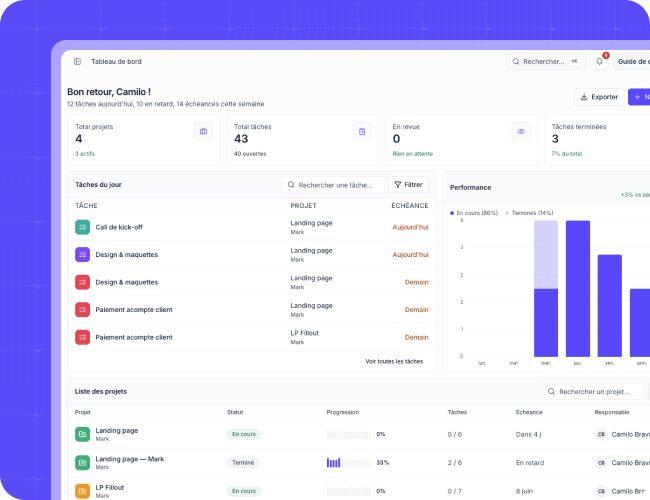Screen dimensions: 650x500
Task: Click the '2 / 6' tasks cell
Action: pos(455,463)
